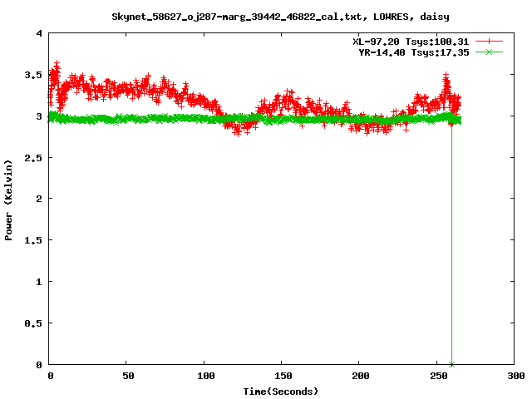Click the y-axis tick label 2.5
This screenshot has width=532, height=399.
click(33, 158)
